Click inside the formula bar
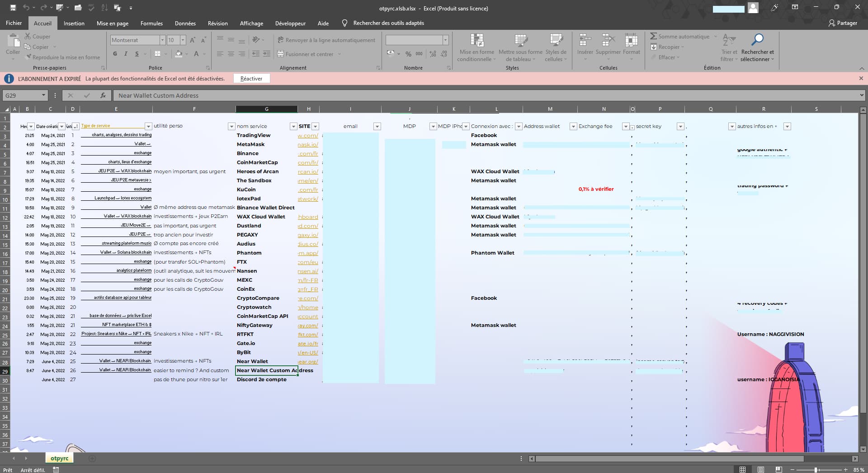This screenshot has width=868, height=473. point(271,95)
